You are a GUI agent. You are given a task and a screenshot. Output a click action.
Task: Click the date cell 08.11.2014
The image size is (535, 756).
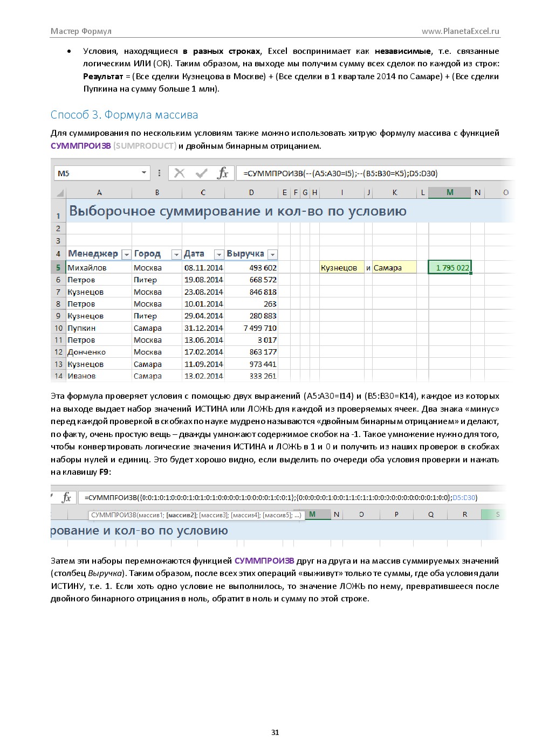[x=203, y=267]
